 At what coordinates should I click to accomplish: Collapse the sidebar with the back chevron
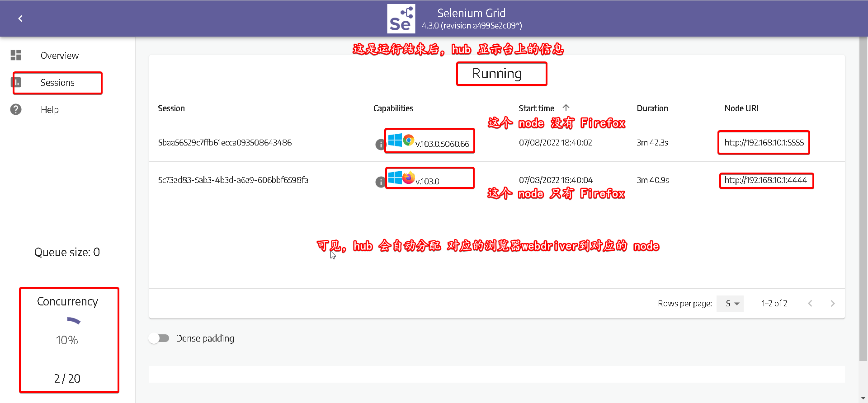[20, 19]
